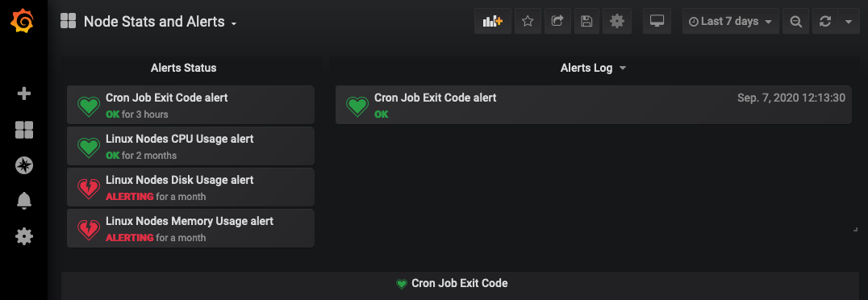Cycle view mode with monitor icon

tap(657, 22)
